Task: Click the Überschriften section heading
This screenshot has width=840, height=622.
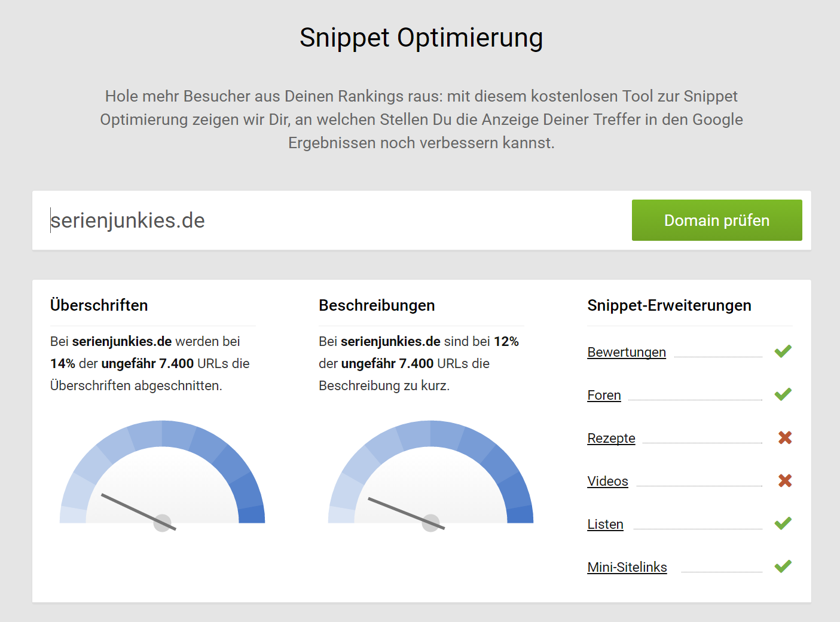Action: pyautogui.click(x=99, y=305)
